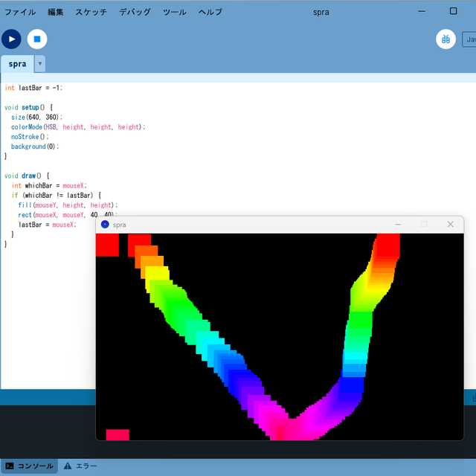Switch to the コンソール panel

[x=29, y=466]
